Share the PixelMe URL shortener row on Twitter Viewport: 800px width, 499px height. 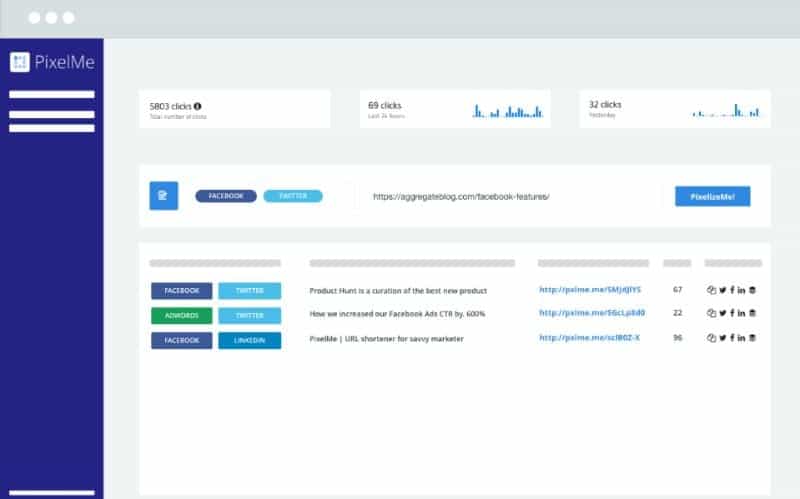[x=722, y=338]
